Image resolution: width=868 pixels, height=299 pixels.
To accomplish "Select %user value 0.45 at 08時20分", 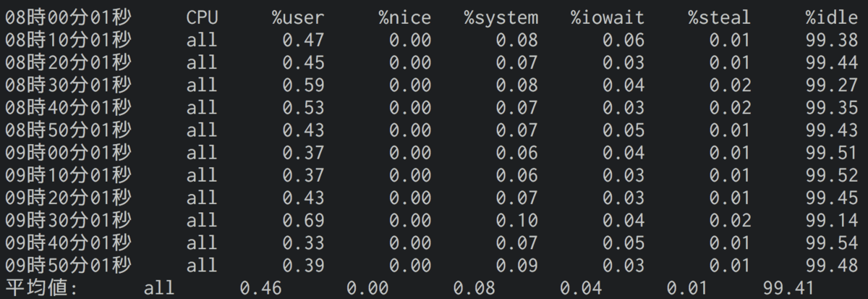I will pos(304,63).
